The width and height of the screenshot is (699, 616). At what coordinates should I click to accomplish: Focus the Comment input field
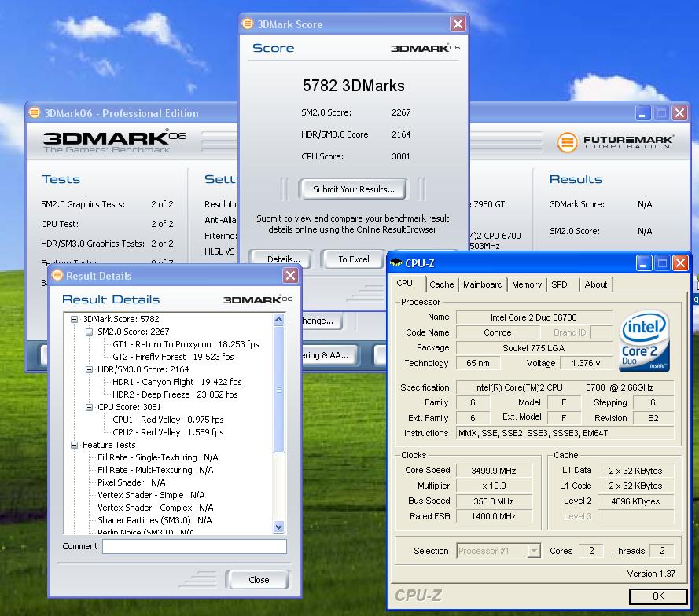coord(194,546)
